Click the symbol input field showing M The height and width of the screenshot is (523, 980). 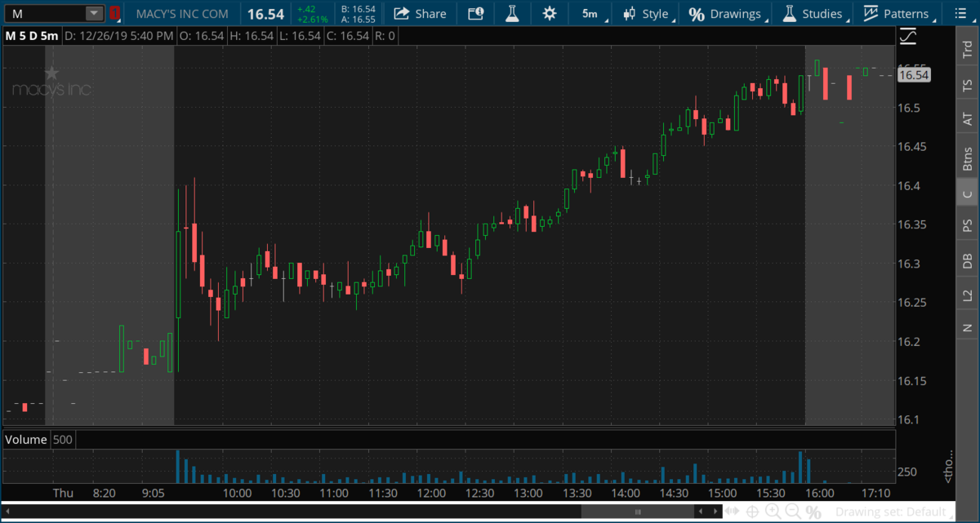43,13
